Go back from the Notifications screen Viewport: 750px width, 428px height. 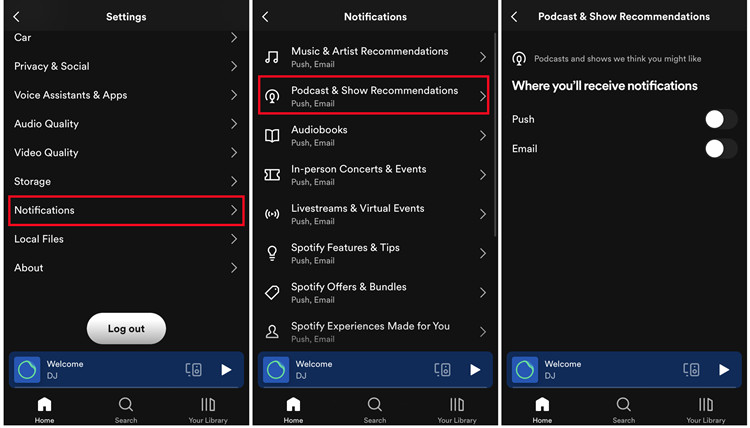[x=265, y=17]
